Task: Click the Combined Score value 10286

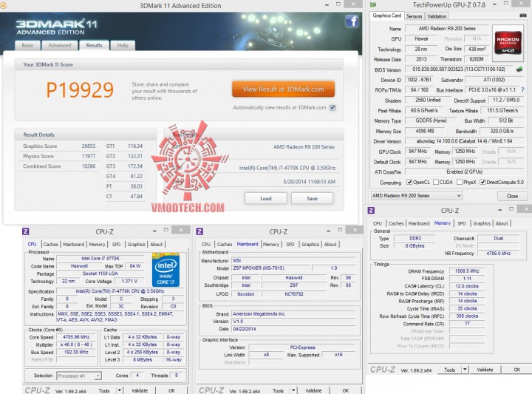Action: click(x=89, y=166)
